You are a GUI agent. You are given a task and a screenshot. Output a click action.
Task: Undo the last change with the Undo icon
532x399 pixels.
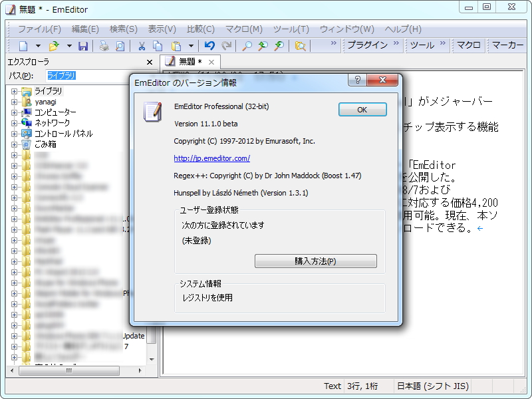209,45
